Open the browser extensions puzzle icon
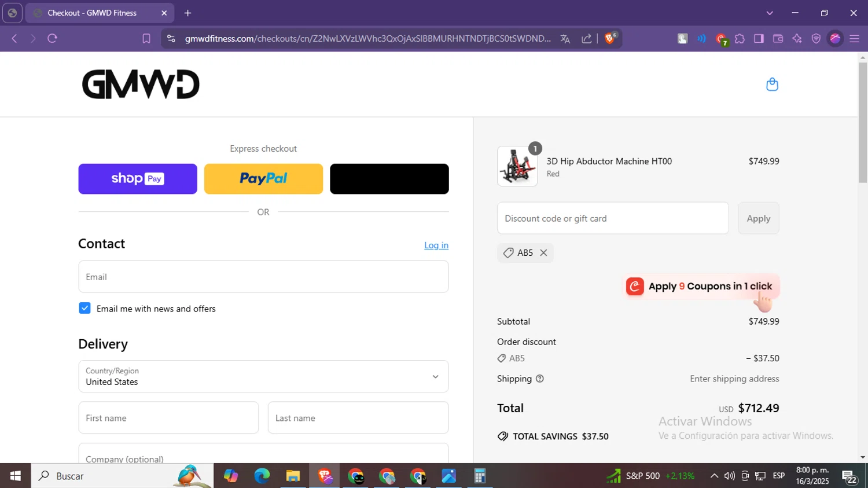 740,38
